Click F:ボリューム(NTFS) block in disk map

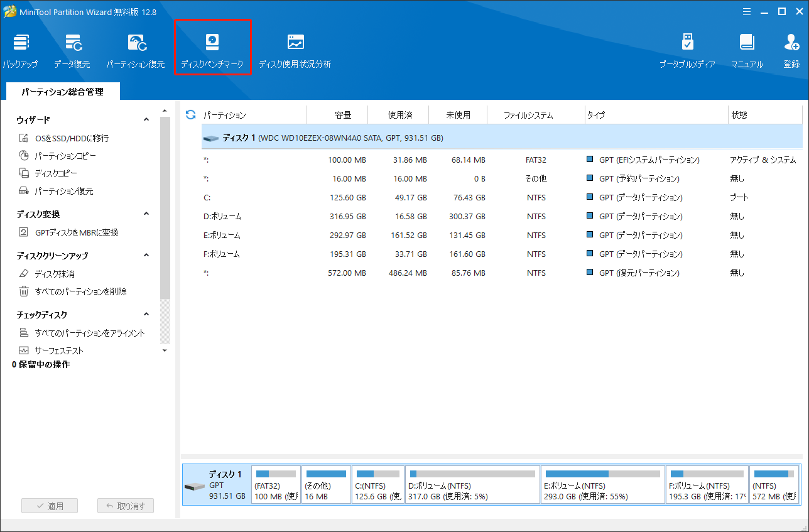click(707, 484)
